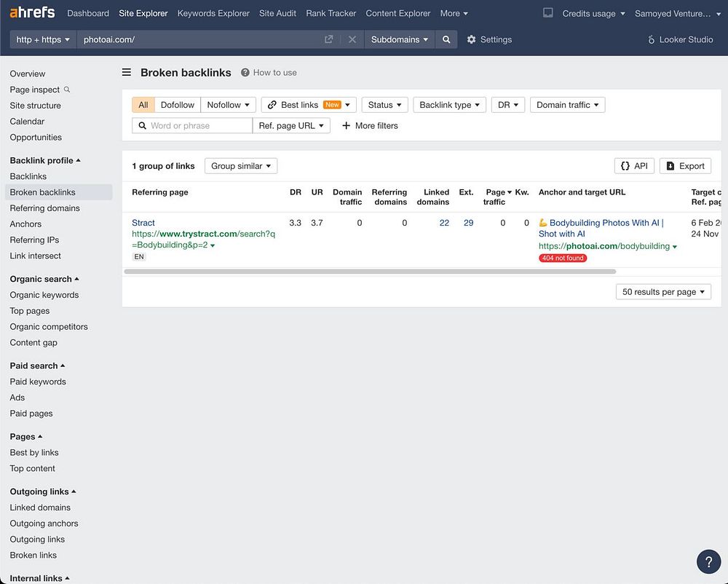Viewport: 728px width, 584px height.
Task: Open Backlinks in sidebar
Action: (28, 176)
